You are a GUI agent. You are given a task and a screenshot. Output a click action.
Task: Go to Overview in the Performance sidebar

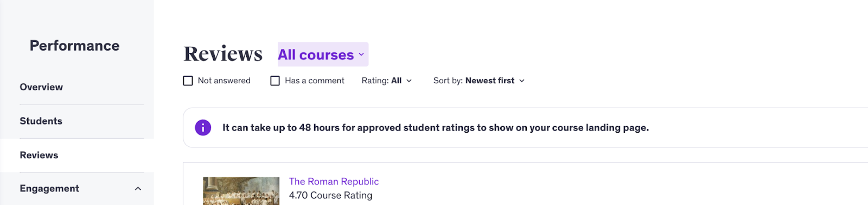(41, 87)
